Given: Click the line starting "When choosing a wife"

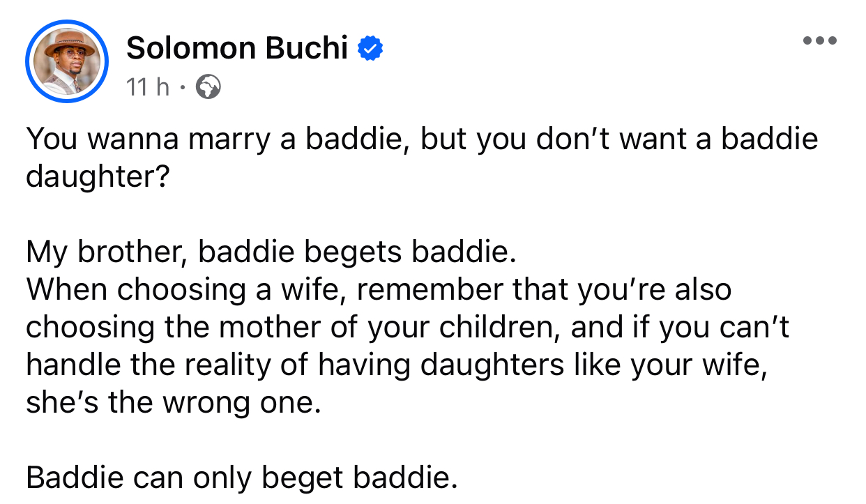Looking at the screenshot, I should 378,289.
